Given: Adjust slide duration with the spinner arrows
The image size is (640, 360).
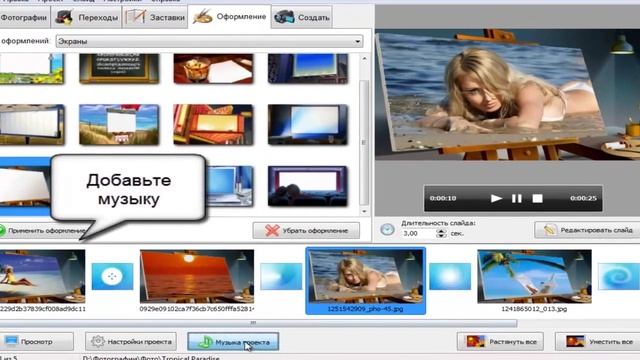Looking at the screenshot, I should click(x=441, y=233).
